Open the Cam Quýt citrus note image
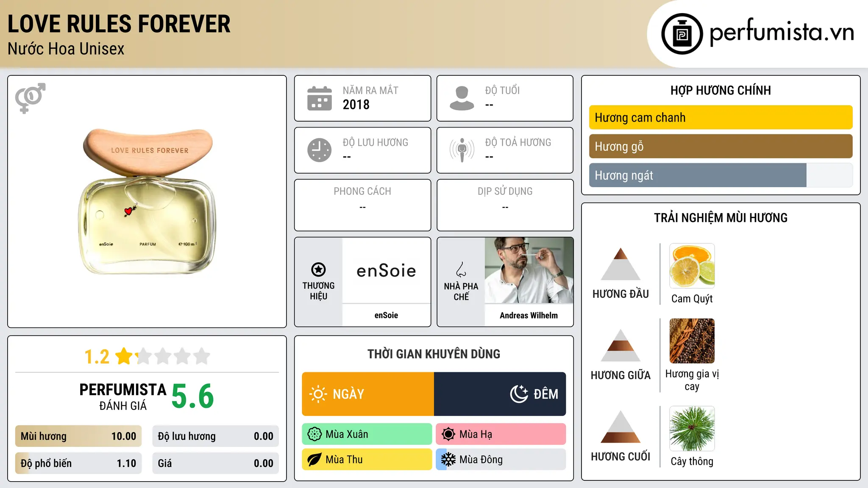 pyautogui.click(x=692, y=266)
